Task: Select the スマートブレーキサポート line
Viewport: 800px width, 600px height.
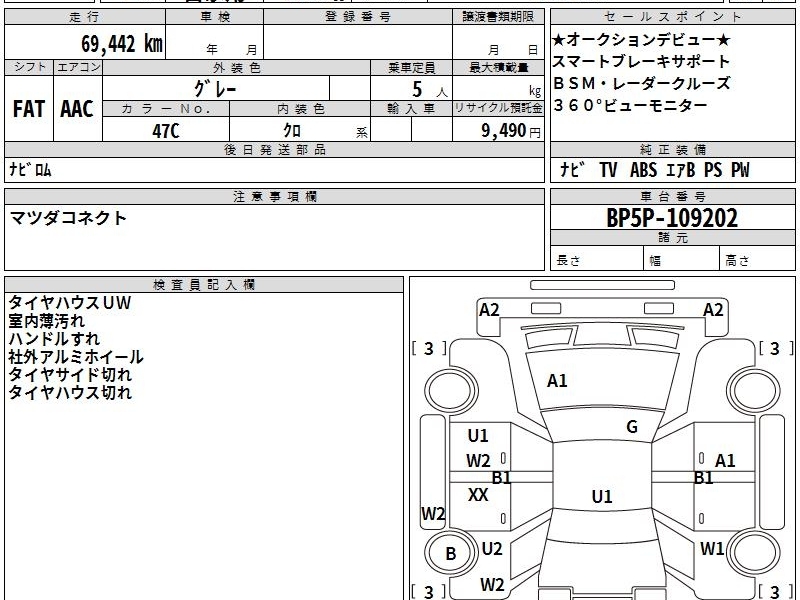Action: pos(641,62)
